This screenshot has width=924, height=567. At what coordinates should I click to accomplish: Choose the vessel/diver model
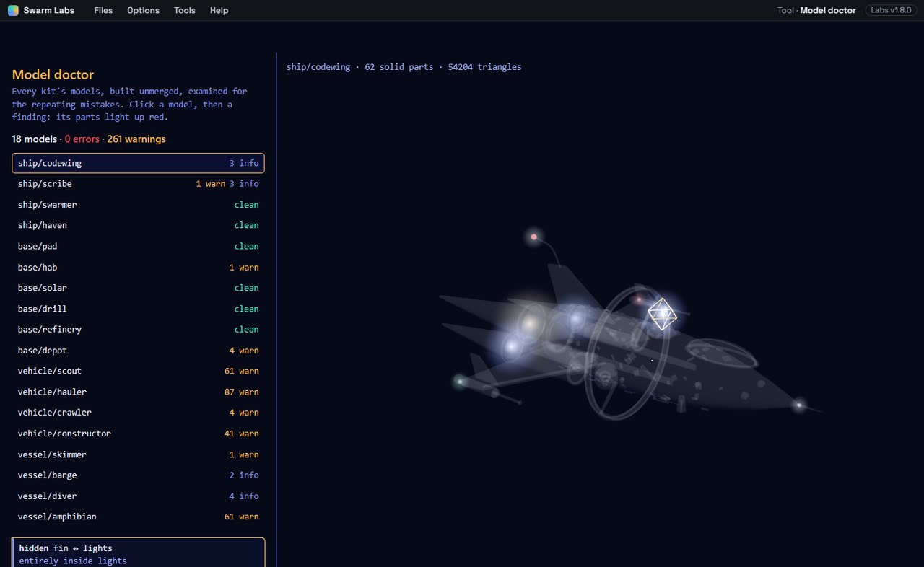[139, 496]
